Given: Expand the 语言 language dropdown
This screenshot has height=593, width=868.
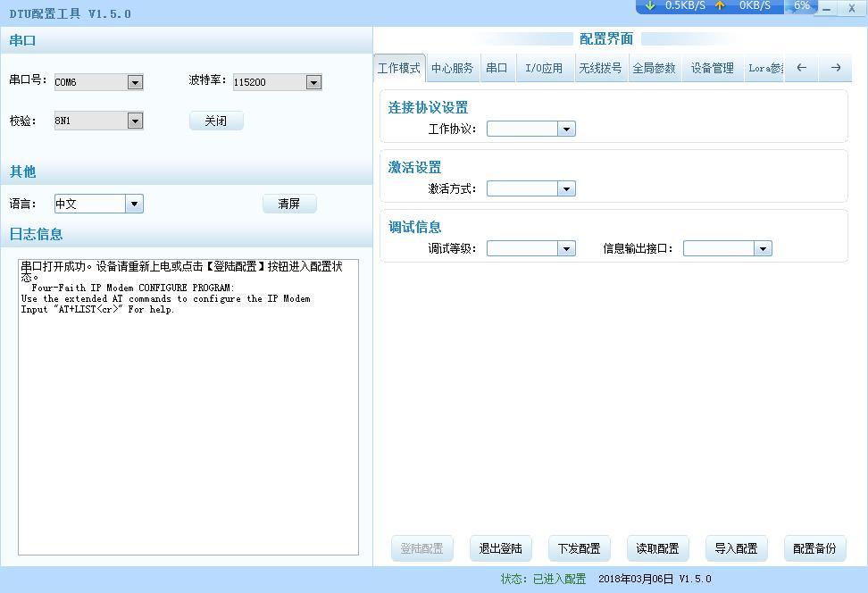Looking at the screenshot, I should (134, 204).
